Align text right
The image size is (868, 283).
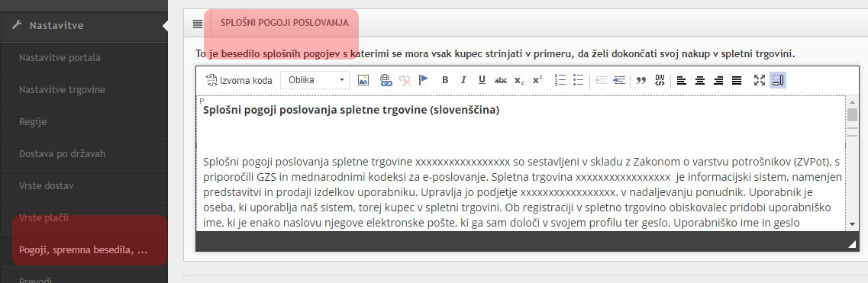pyautogui.click(x=718, y=80)
